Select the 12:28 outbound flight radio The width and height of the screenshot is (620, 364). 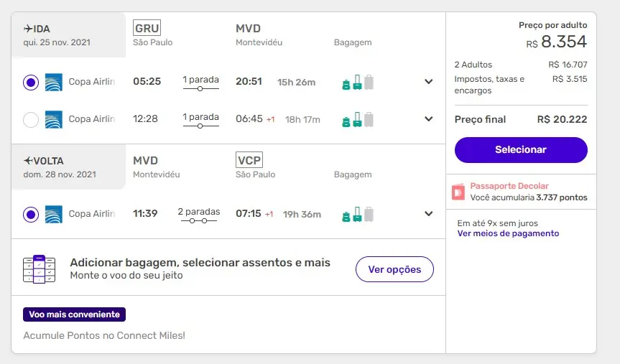tap(31, 120)
